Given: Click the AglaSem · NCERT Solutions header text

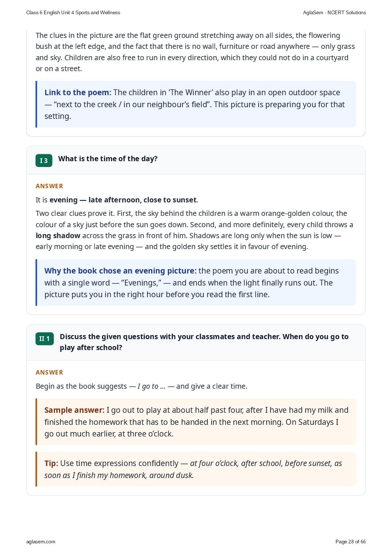Looking at the screenshot, I should (x=334, y=12).
